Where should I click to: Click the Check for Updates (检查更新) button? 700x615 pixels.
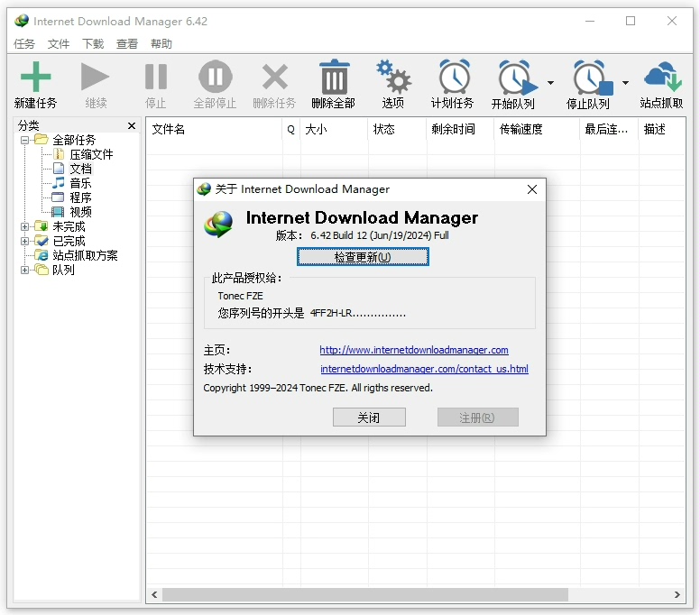coord(363,257)
